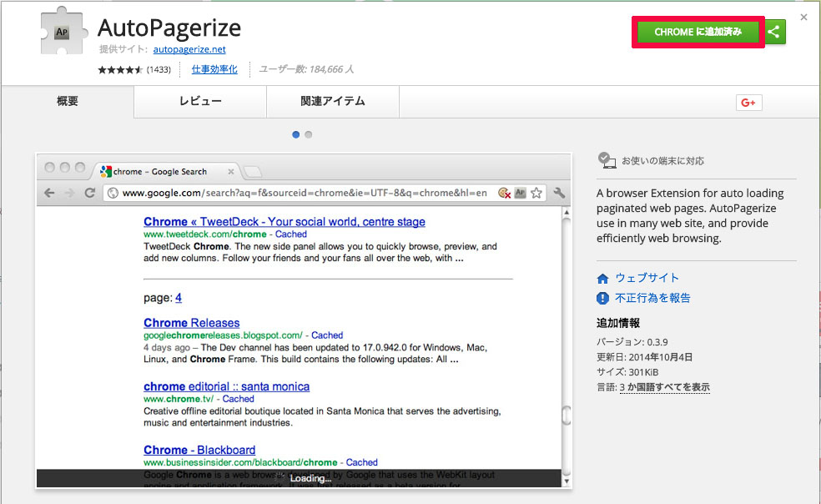Click the exclamation icon for reporting abuse

pos(602,298)
